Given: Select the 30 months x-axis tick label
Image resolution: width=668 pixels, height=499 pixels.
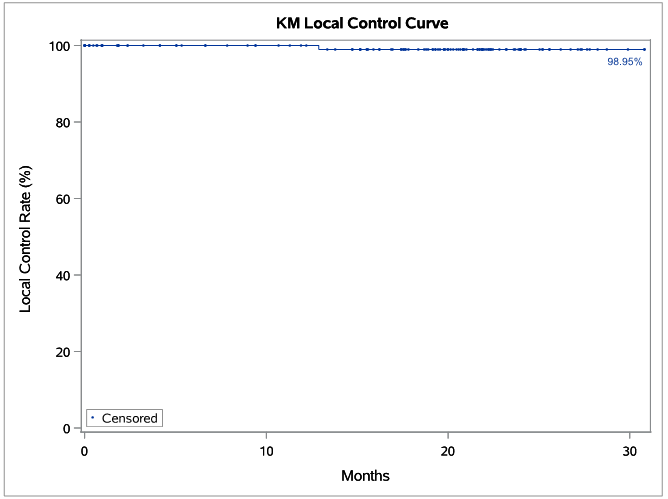Looking at the screenshot, I should pyautogui.click(x=629, y=450).
